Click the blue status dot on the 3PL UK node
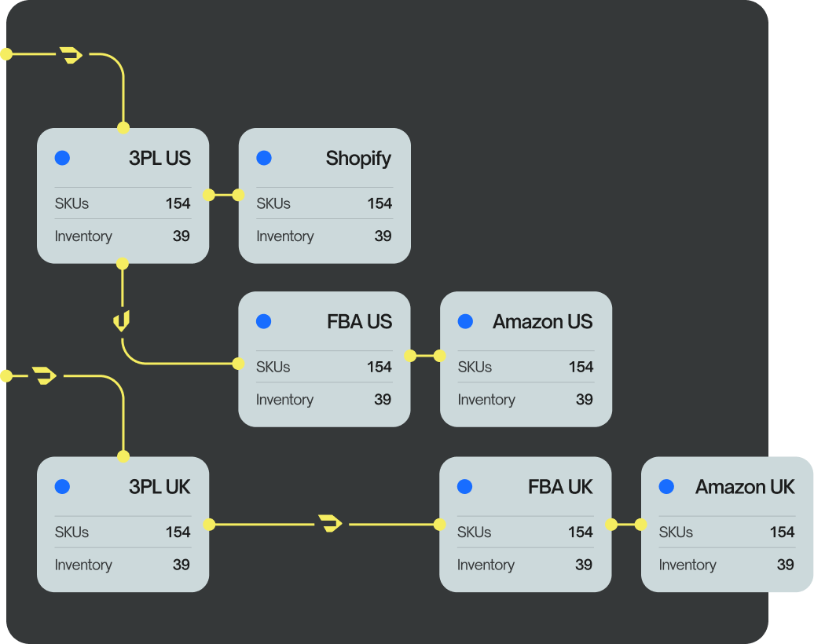Screen dimensions: 814x644 pos(61,486)
